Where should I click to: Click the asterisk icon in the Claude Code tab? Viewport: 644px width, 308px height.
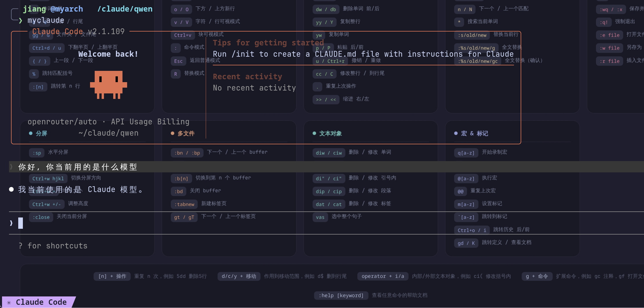pos(9,303)
